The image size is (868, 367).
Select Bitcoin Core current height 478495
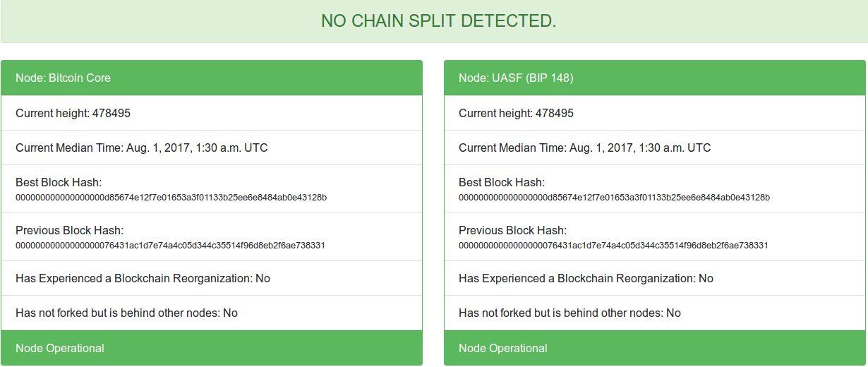click(73, 113)
